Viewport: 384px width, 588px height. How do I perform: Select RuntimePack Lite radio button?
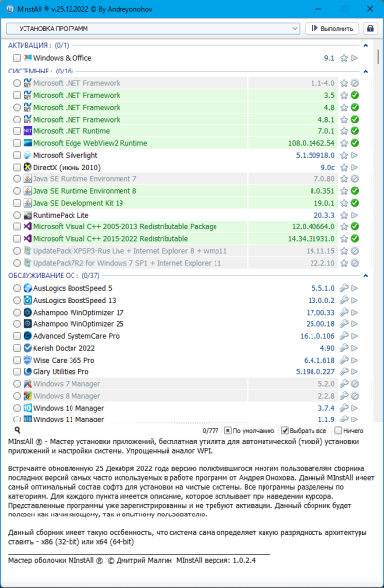[x=17, y=215]
